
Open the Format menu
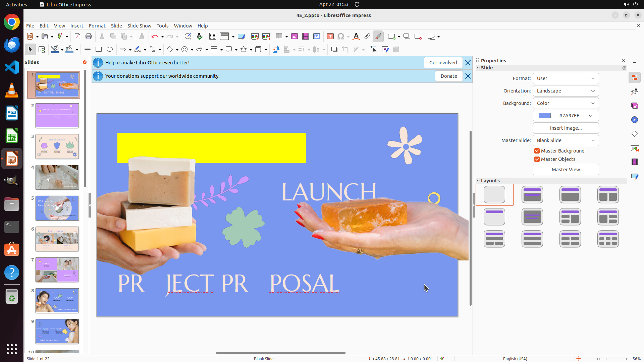[x=97, y=26]
